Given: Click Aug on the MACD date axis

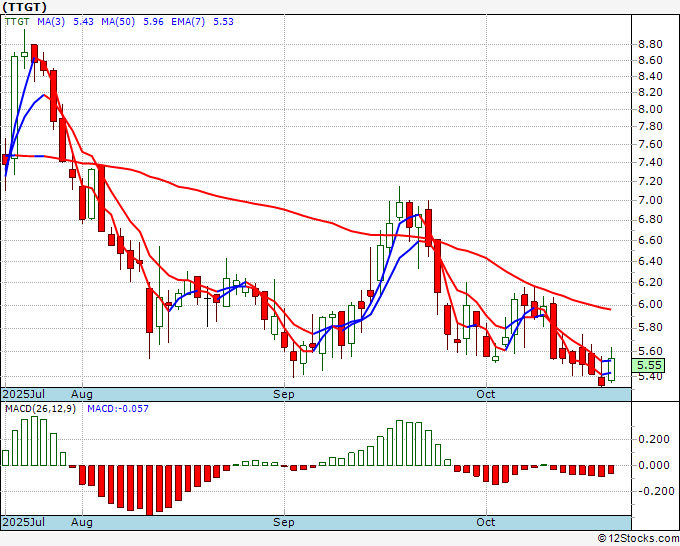Looking at the screenshot, I should (x=82, y=522).
